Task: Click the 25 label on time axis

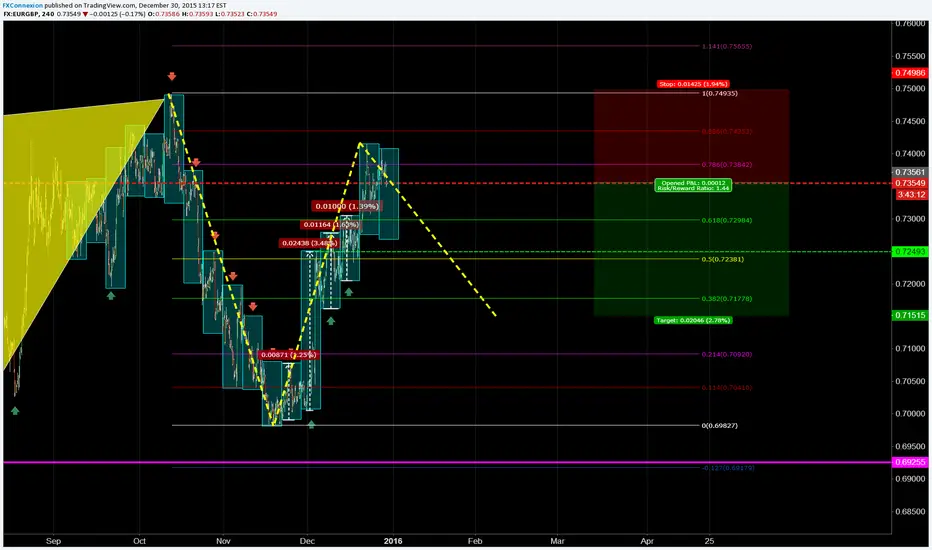Action: coord(709,541)
